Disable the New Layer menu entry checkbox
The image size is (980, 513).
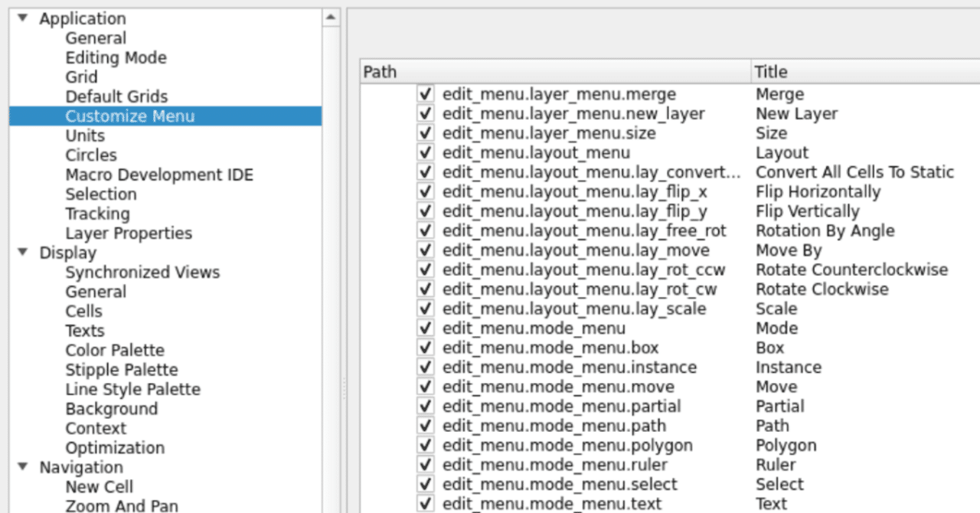click(425, 113)
